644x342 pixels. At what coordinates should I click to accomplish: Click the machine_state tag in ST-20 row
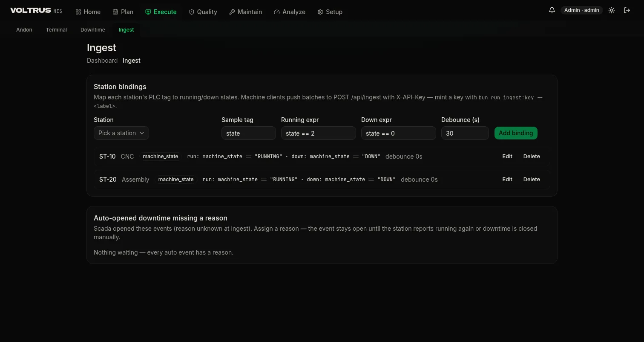click(x=176, y=180)
